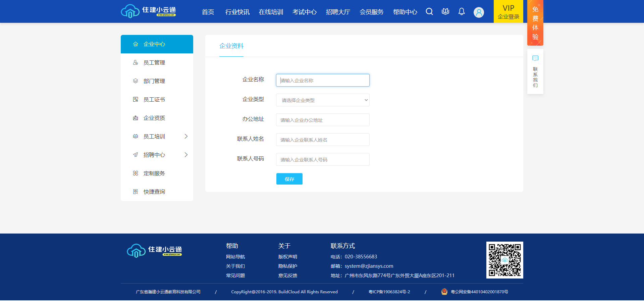Open the book/learning icon in header
This screenshot has height=301, width=644.
(445, 12)
